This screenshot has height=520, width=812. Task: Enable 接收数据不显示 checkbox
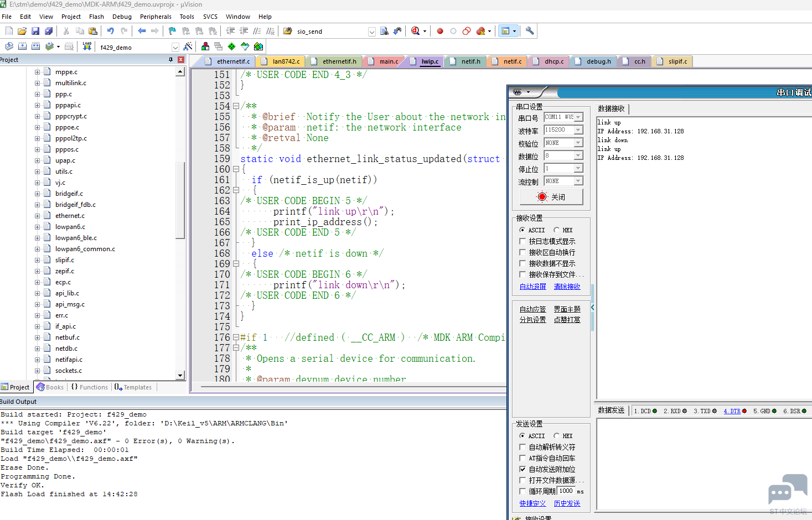[523, 263]
